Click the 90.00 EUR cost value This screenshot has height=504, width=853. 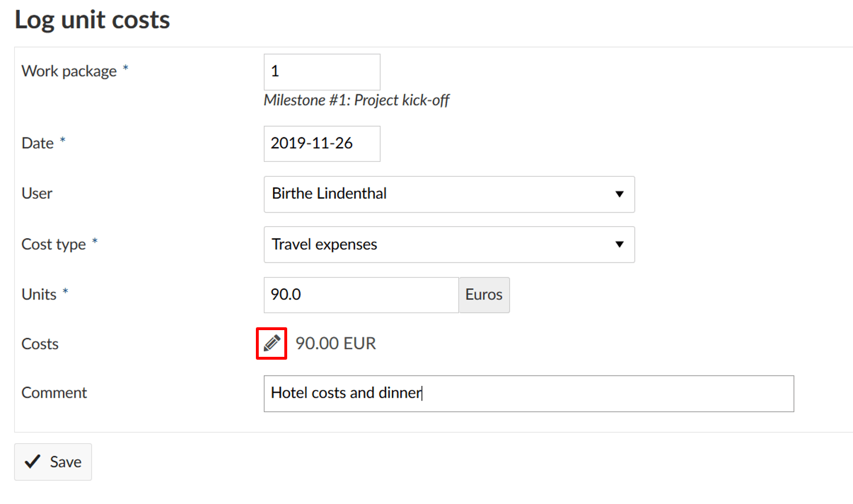coord(336,343)
